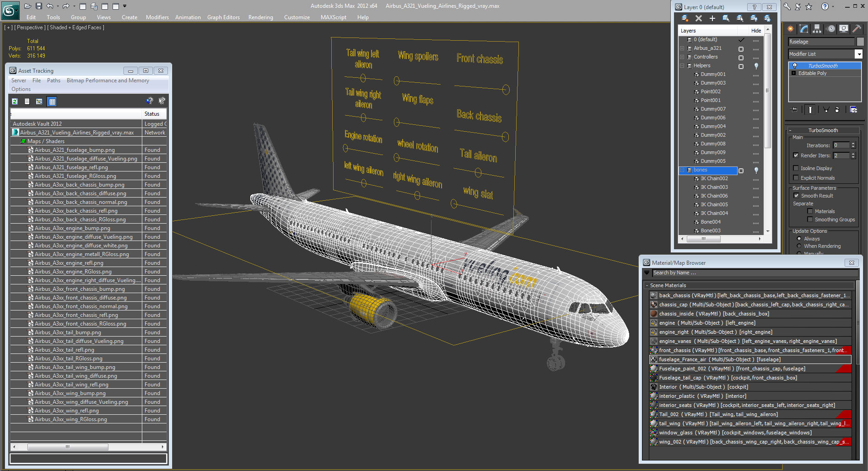Open Bitmap Performance and Memory menu
This screenshot has height=471, width=868.
108,80
